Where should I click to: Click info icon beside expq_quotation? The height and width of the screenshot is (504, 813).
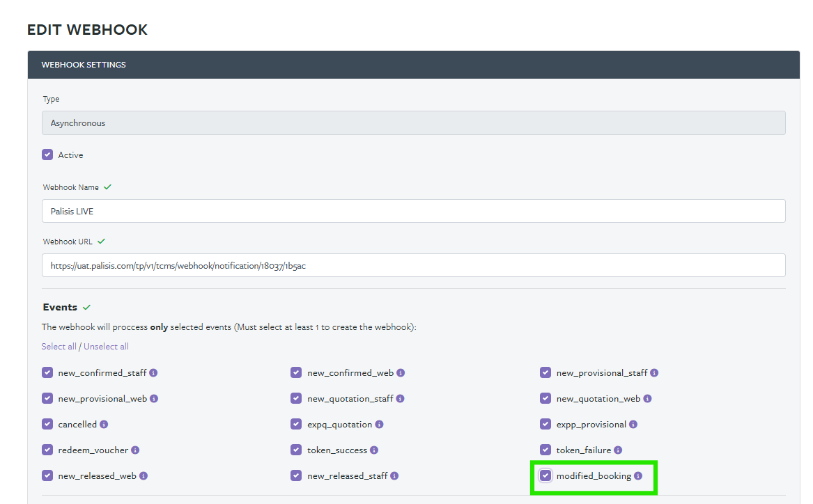point(379,424)
